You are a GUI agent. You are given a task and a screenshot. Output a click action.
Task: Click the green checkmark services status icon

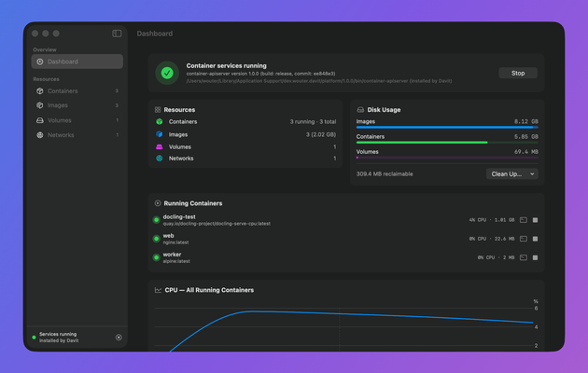pyautogui.click(x=167, y=73)
